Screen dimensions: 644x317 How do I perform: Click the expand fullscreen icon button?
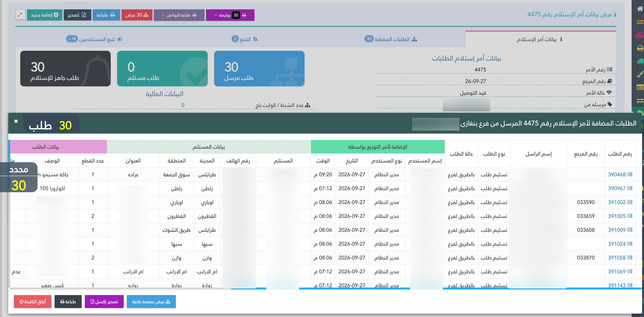click(20, 15)
